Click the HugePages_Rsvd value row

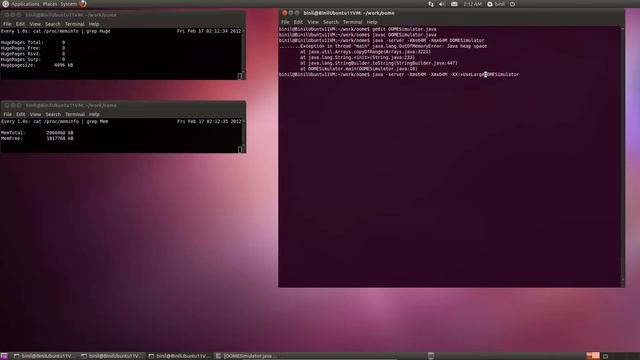click(x=33, y=54)
